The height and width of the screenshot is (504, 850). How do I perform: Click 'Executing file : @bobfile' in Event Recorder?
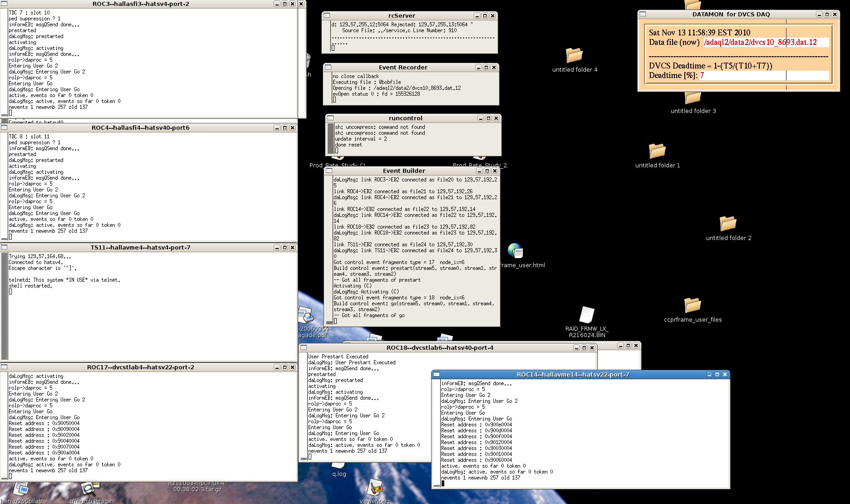367,82
